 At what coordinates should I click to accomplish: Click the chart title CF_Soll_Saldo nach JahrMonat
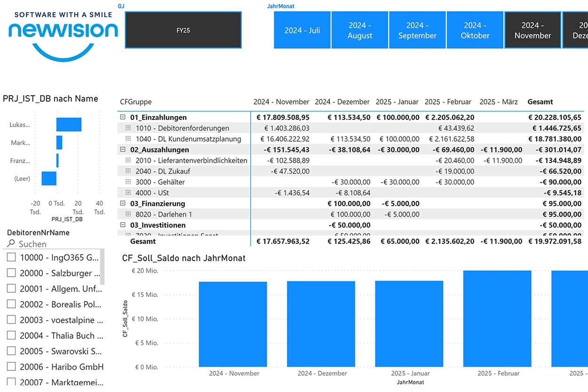tap(184, 258)
